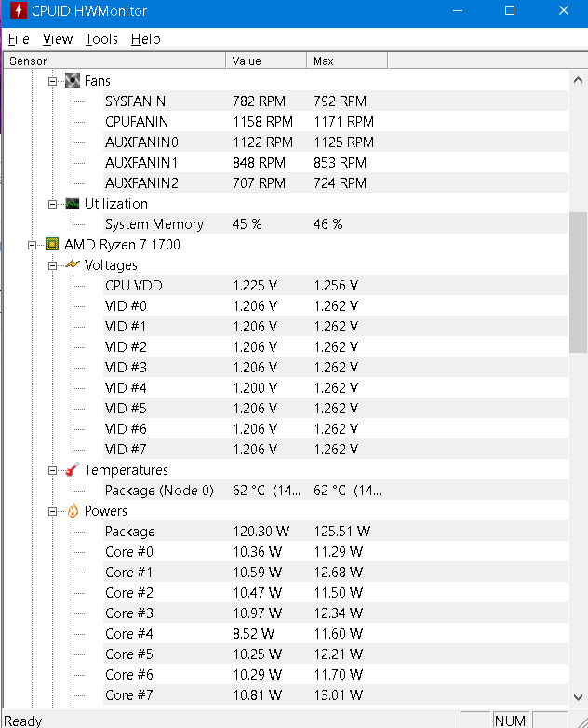Select the AUXFANIN0 row
The height and width of the screenshot is (728, 588).
336,142
